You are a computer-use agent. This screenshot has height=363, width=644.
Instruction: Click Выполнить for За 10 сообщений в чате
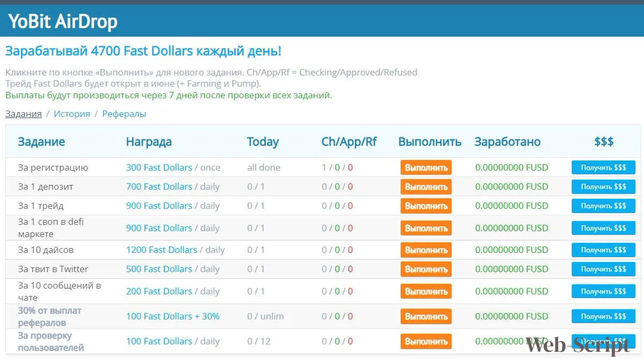pos(426,292)
